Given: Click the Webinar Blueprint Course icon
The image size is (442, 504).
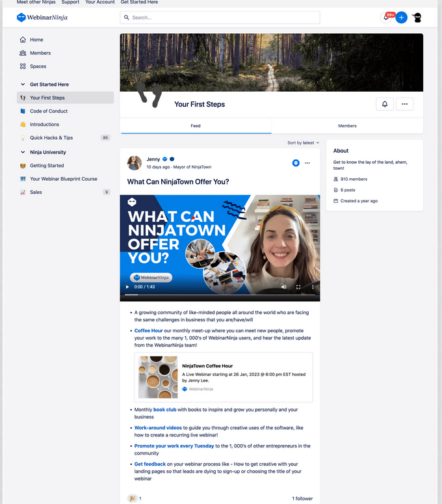Looking at the screenshot, I should [23, 179].
